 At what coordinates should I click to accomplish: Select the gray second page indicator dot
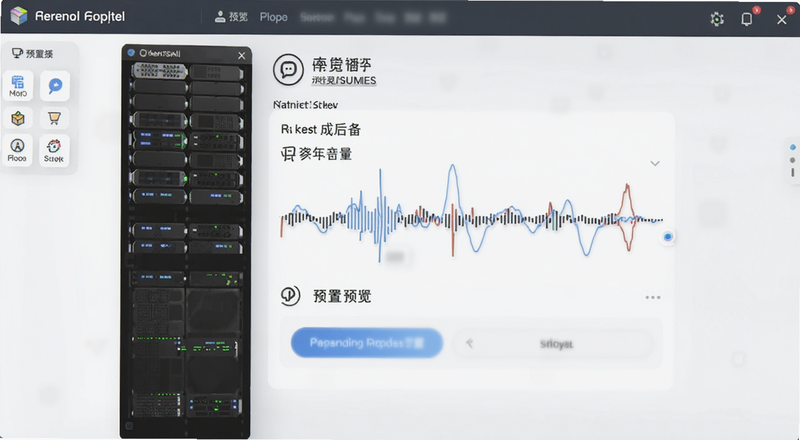coord(792,160)
